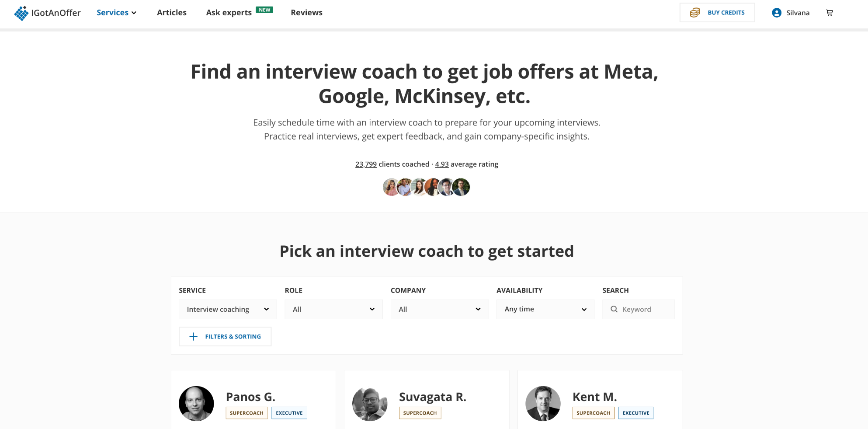Screen dimensions: 868x429
Task: Click the Silvana user profile icon
Action: coord(777,13)
